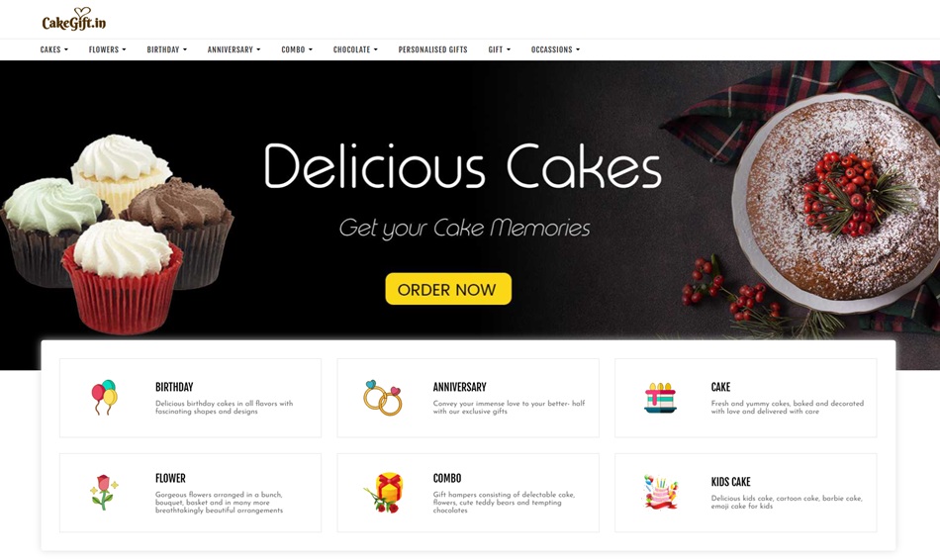940x560 pixels.
Task: Expand the Cakes dropdown menu
Action: (x=54, y=49)
